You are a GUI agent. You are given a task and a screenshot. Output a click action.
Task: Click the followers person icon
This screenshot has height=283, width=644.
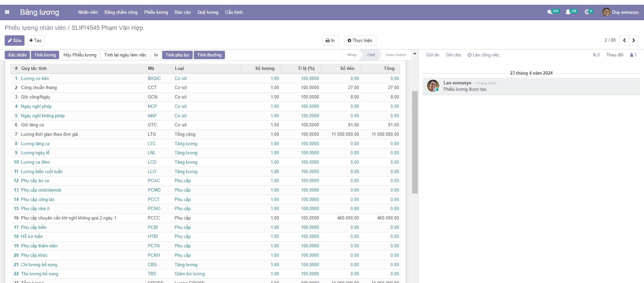coord(633,55)
